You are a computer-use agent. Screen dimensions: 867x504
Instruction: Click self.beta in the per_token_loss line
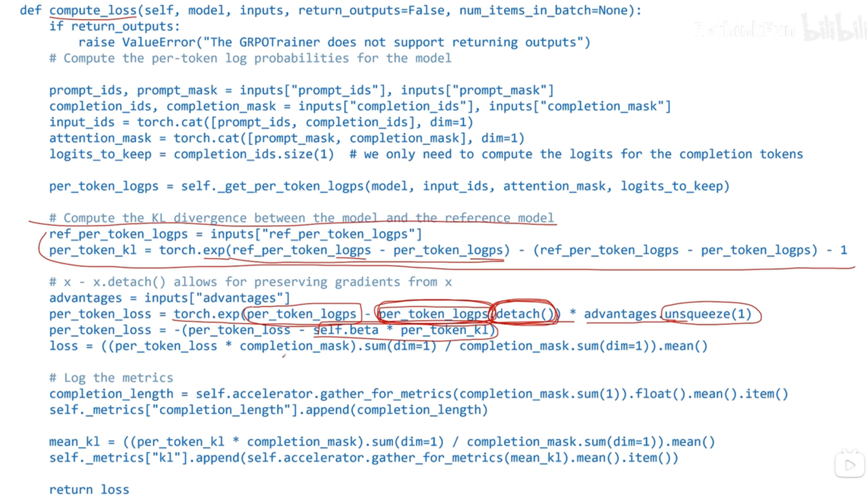[x=347, y=330]
